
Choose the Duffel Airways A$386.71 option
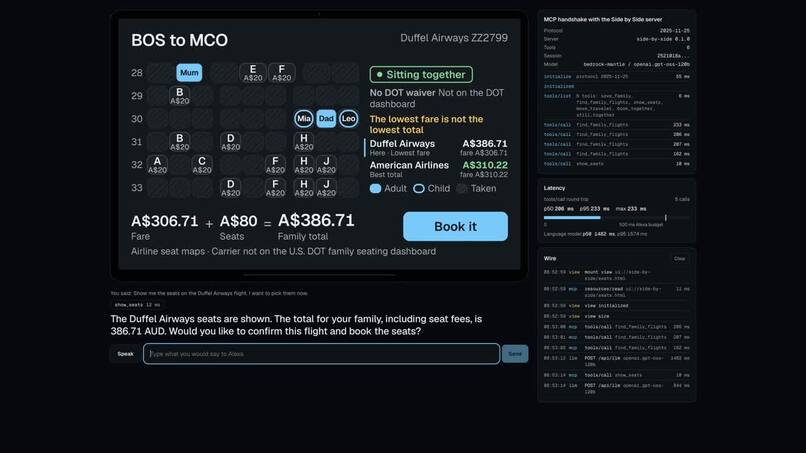pos(436,148)
